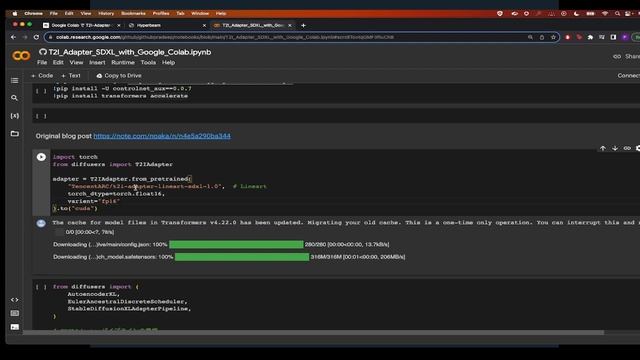The width and height of the screenshot is (640, 360).
Task: Run the T2IAdapter import torch cell
Action: pyautogui.click(x=41, y=157)
